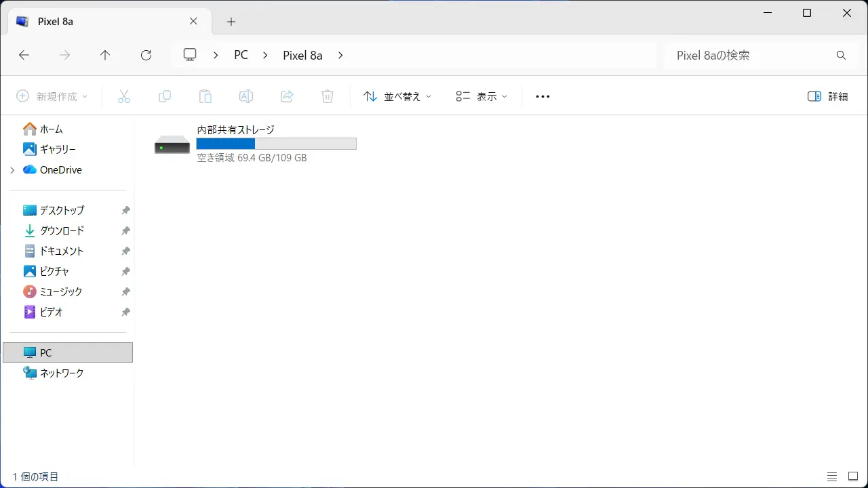This screenshot has height=488, width=868.
Task: Expand the OneDrive tree node
Action: tap(12, 170)
